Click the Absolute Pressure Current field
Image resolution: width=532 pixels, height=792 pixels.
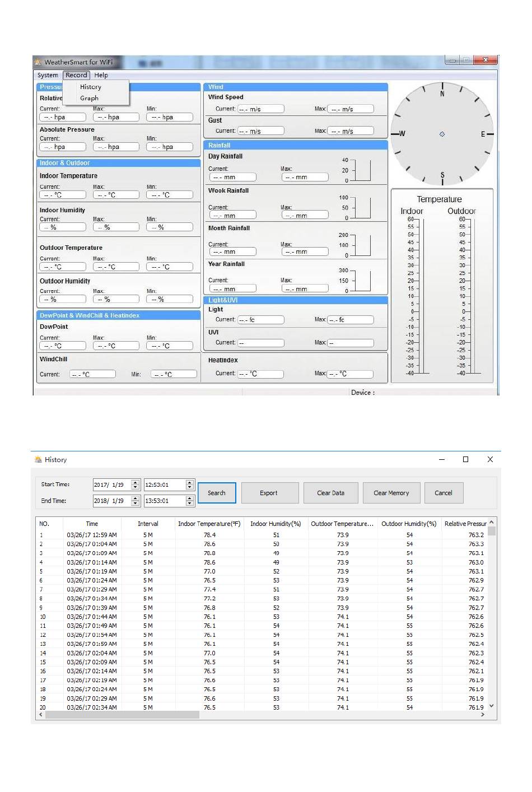pyautogui.click(x=63, y=147)
